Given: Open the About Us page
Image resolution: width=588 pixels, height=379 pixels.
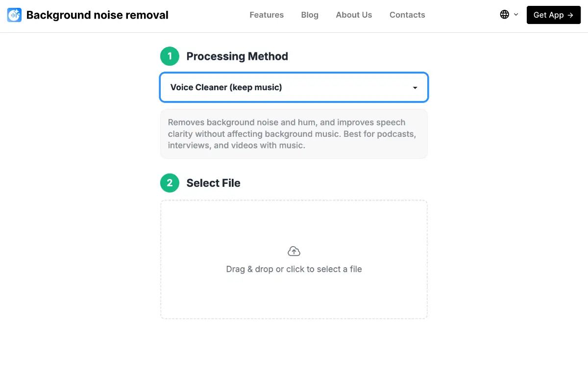Looking at the screenshot, I should 354,15.
